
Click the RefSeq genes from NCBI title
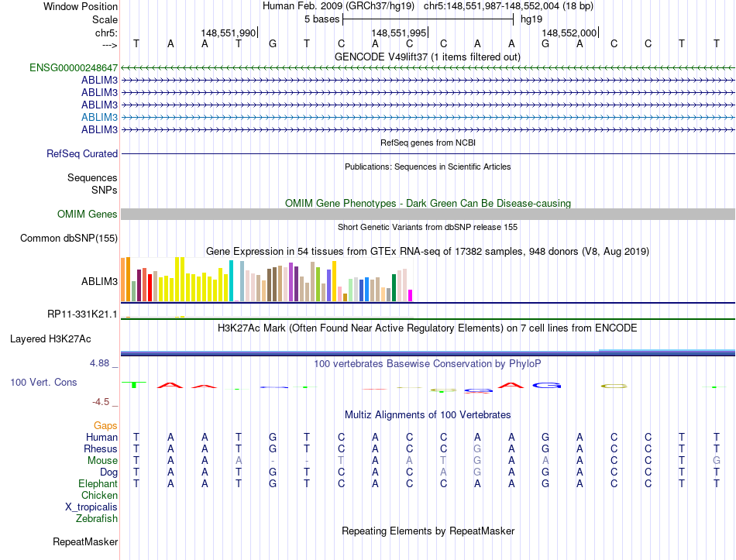(428, 143)
